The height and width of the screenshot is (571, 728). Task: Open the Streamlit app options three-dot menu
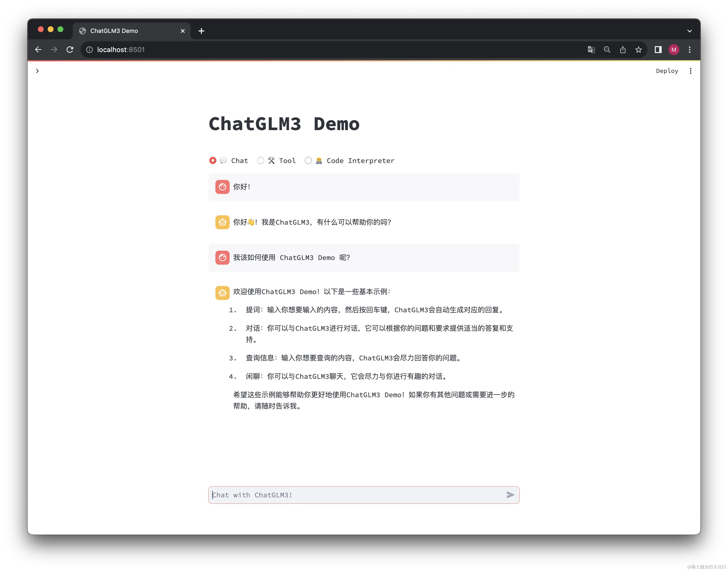691,70
